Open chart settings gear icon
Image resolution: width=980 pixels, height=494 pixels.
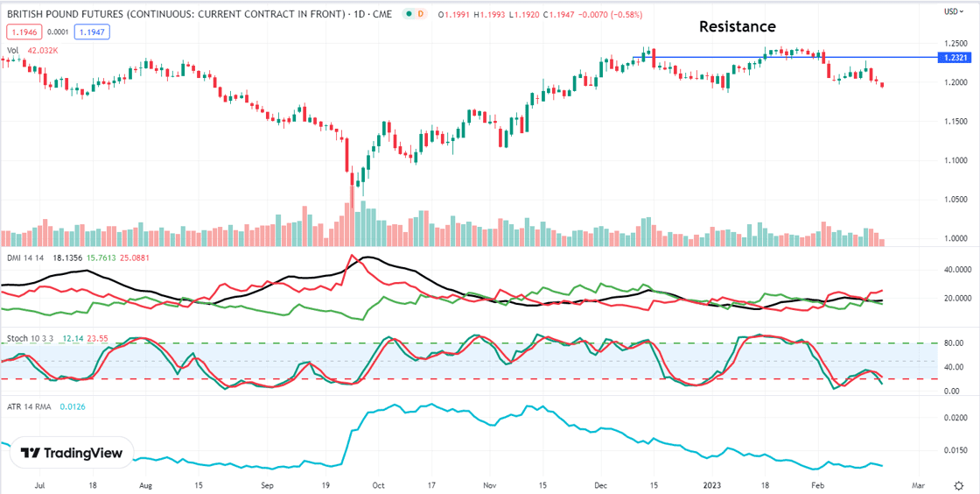tap(959, 485)
